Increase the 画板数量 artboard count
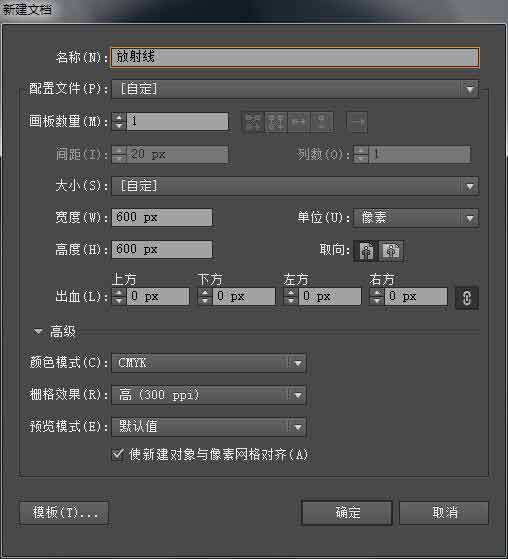Image resolution: width=508 pixels, height=559 pixels. click(119, 117)
